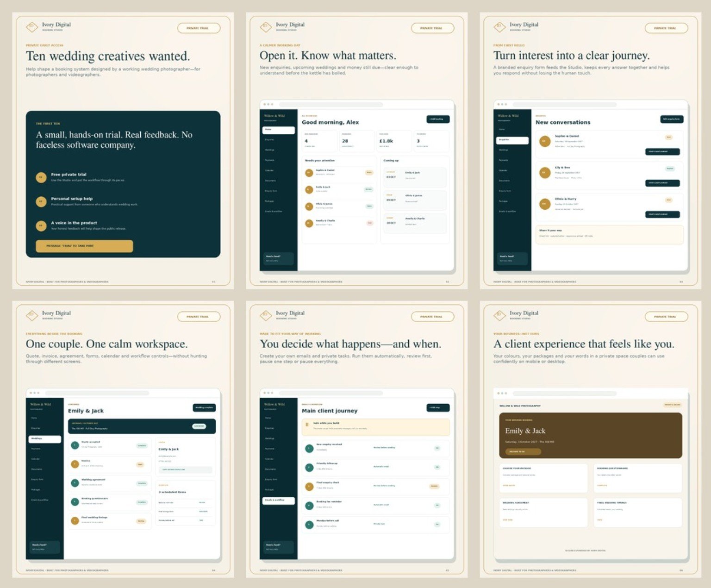The height and width of the screenshot is (588, 711).
Task: Start client journey for Sophie & Daniel
Action: coord(662,151)
